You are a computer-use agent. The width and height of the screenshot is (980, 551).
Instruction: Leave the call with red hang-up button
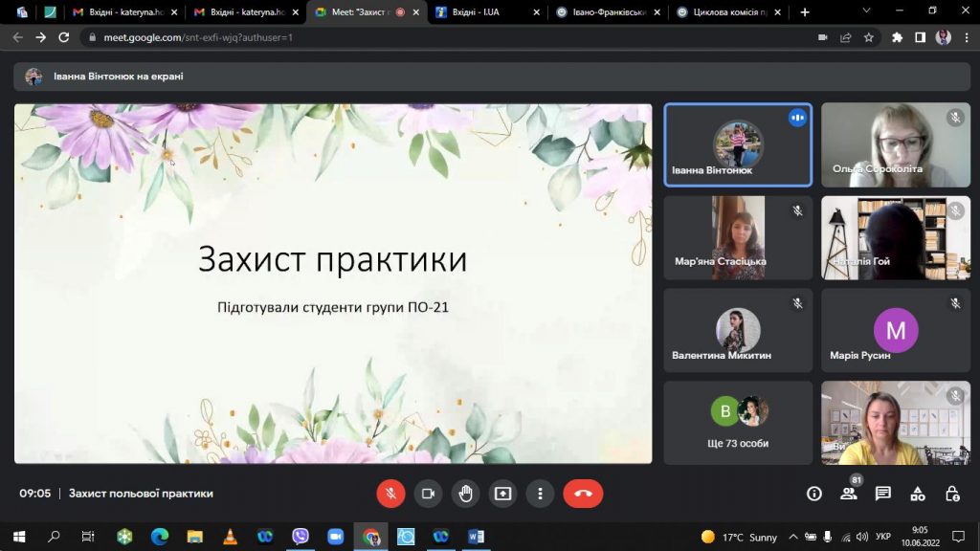583,494
